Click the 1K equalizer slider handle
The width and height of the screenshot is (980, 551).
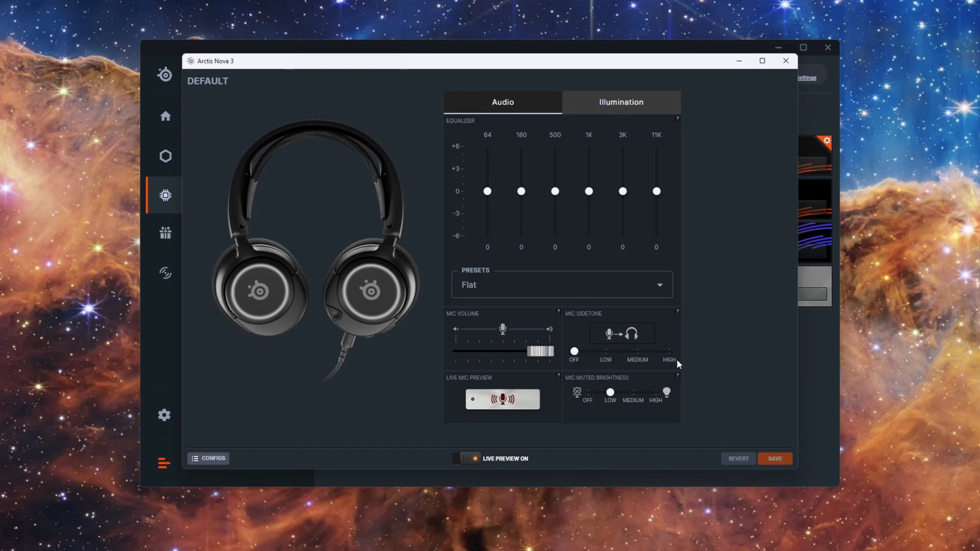pyautogui.click(x=589, y=191)
